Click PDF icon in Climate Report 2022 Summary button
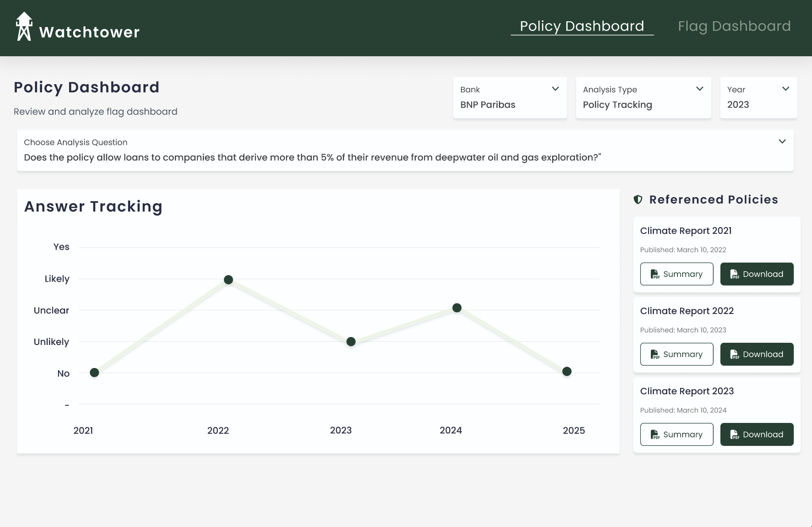 (x=655, y=354)
